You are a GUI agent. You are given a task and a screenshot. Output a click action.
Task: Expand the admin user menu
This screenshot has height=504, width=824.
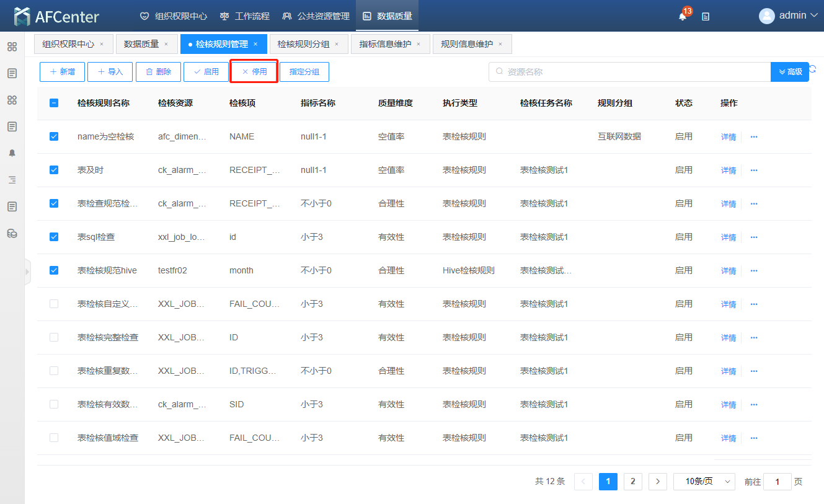click(788, 15)
